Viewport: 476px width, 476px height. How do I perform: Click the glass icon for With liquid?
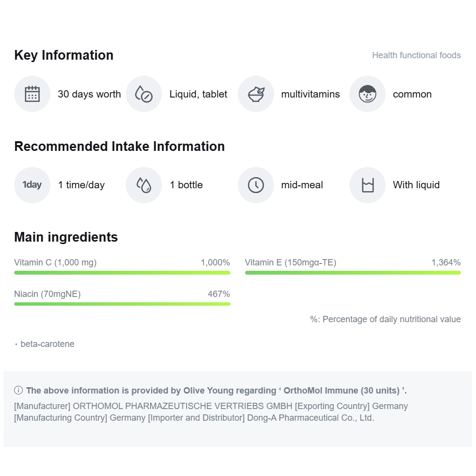pos(367,185)
